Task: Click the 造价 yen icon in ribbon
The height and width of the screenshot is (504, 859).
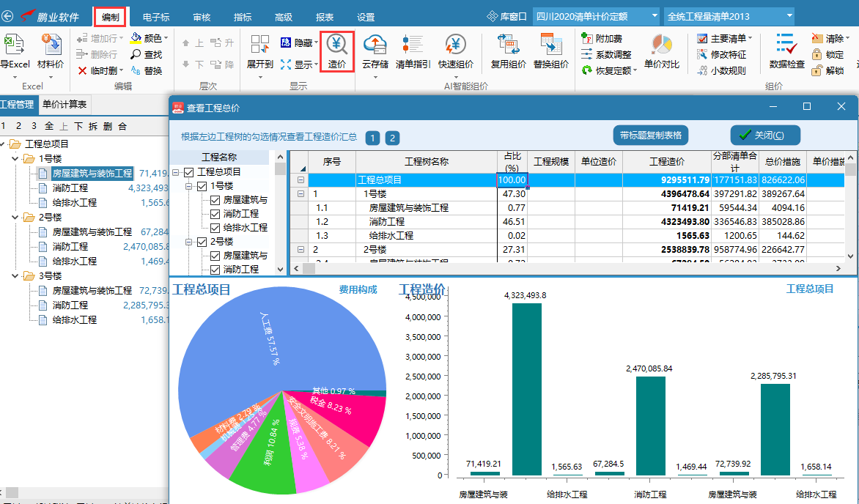Action: point(337,45)
